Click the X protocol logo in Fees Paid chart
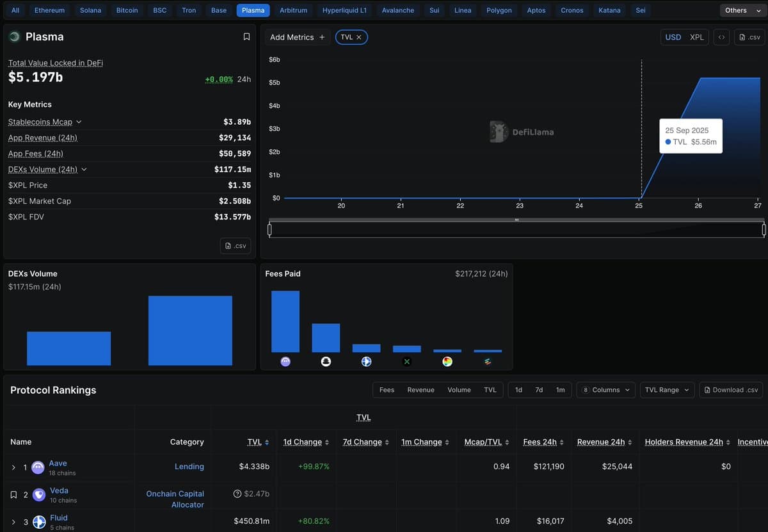 click(x=406, y=361)
